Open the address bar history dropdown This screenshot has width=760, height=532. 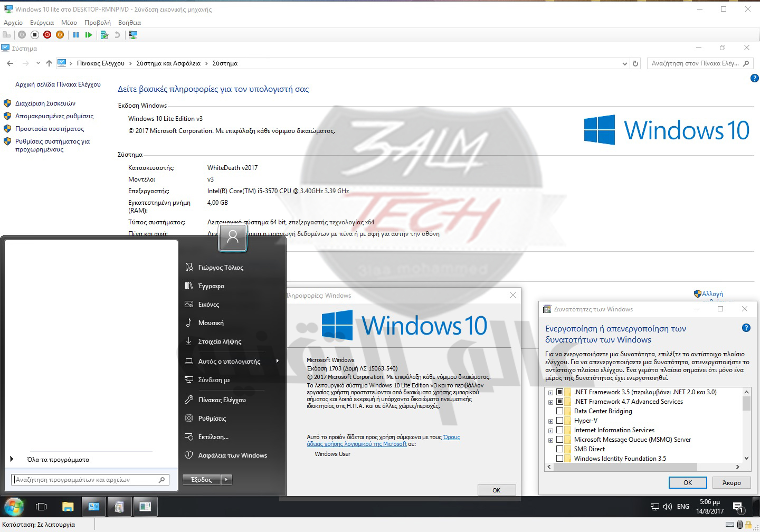pos(625,63)
